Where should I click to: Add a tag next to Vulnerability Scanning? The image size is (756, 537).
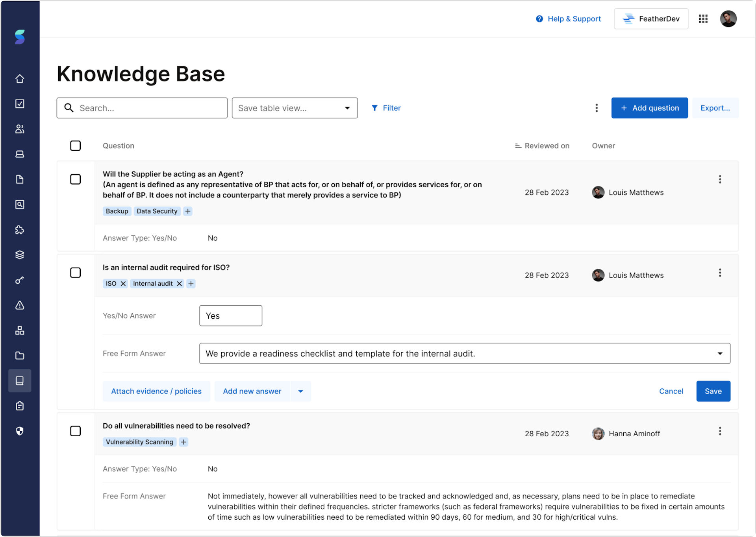click(x=183, y=442)
